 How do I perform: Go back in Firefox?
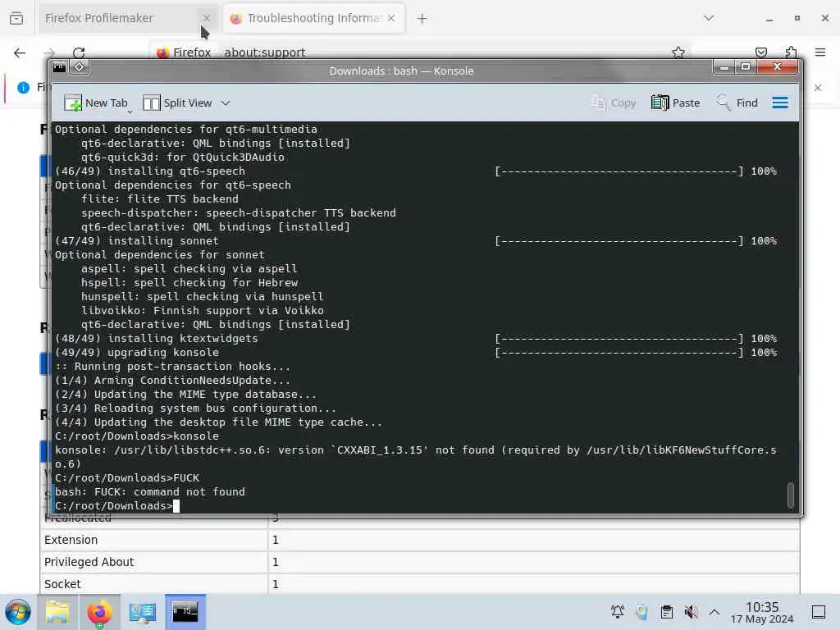click(x=20, y=52)
